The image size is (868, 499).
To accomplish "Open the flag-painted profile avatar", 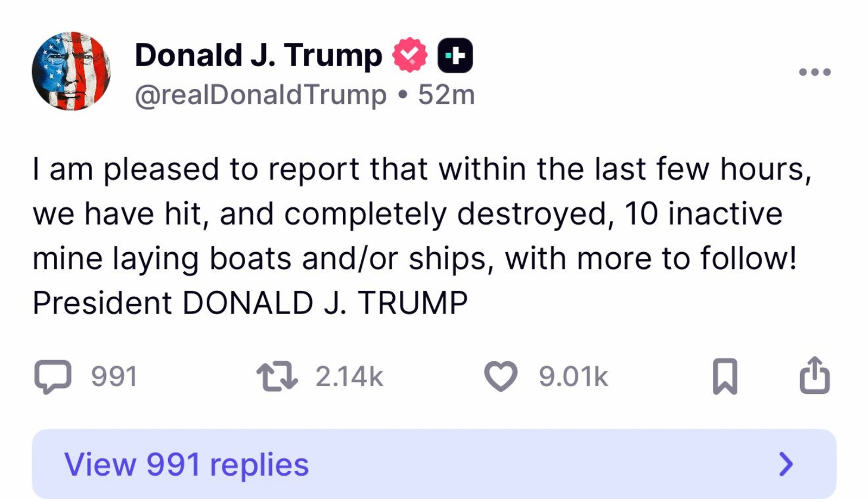I will click(x=71, y=71).
